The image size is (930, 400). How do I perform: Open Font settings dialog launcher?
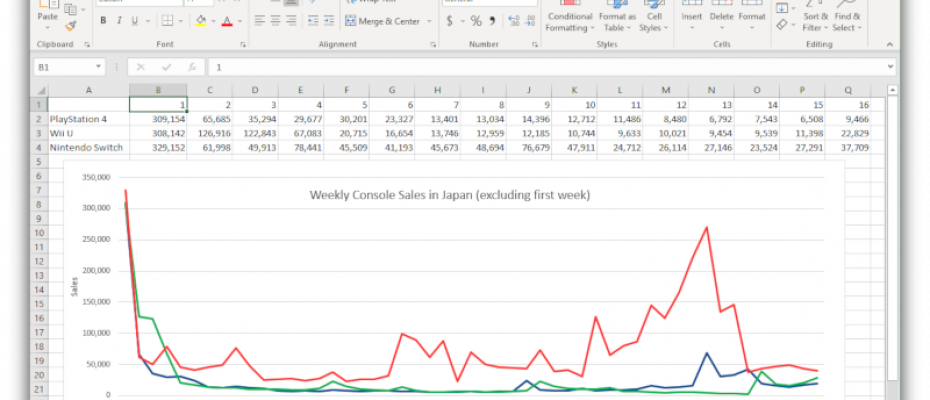tap(243, 45)
